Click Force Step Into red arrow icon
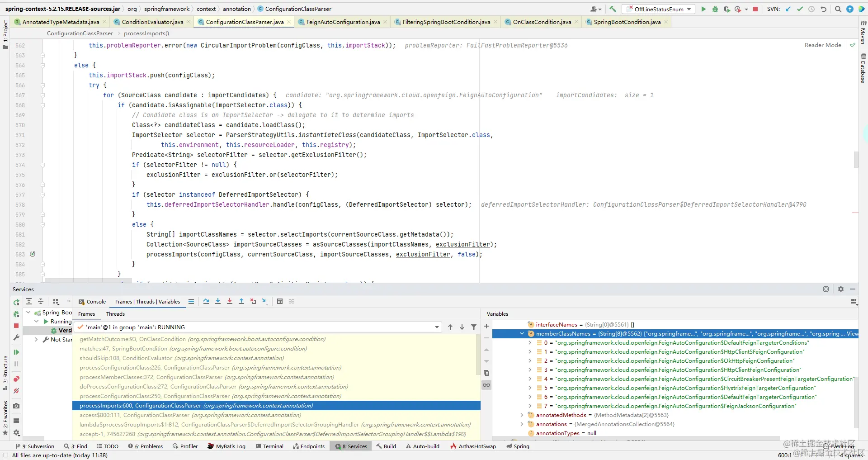868x460 pixels. pyautogui.click(x=230, y=301)
